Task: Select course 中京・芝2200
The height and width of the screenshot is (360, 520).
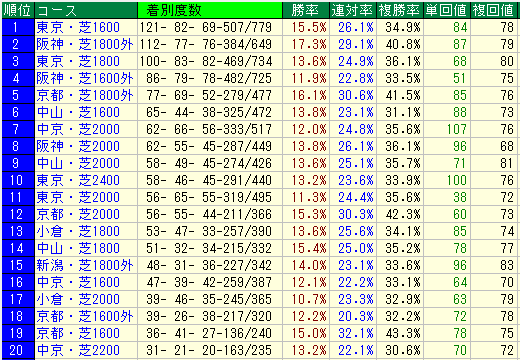Action: point(78,350)
